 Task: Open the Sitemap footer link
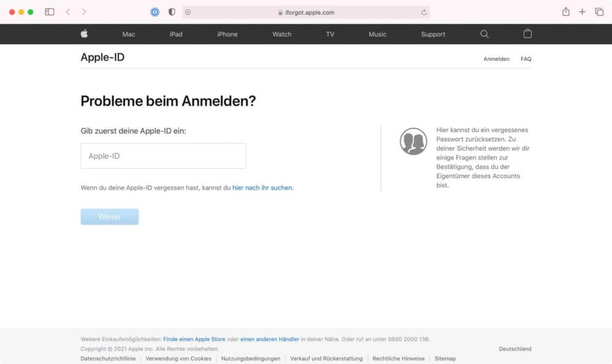[445, 358]
